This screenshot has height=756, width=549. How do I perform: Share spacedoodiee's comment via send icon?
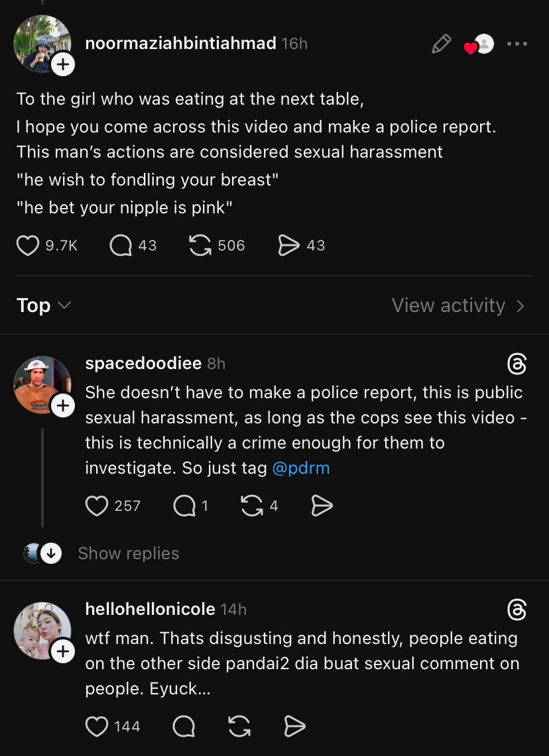tap(322, 506)
